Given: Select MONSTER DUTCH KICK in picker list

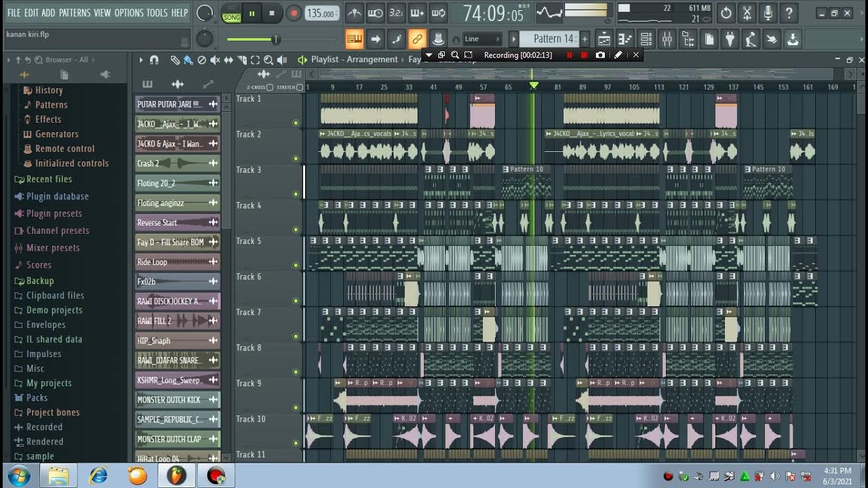Looking at the screenshot, I should [178, 400].
